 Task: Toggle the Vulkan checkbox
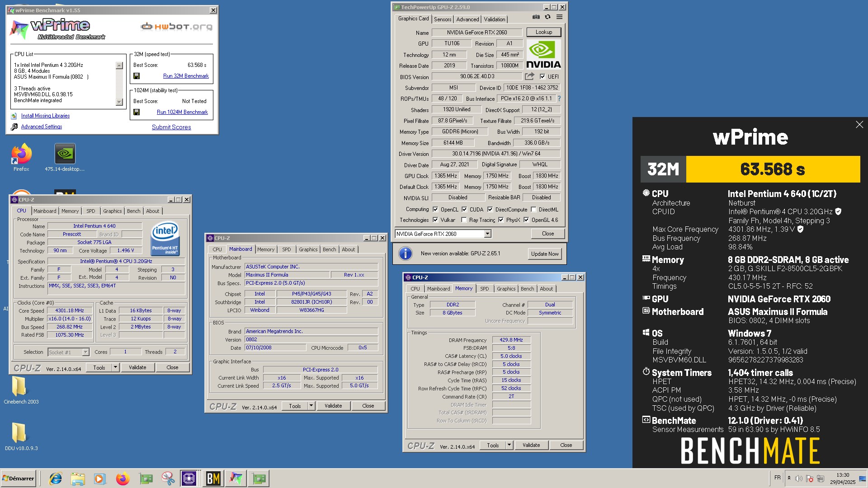point(435,220)
